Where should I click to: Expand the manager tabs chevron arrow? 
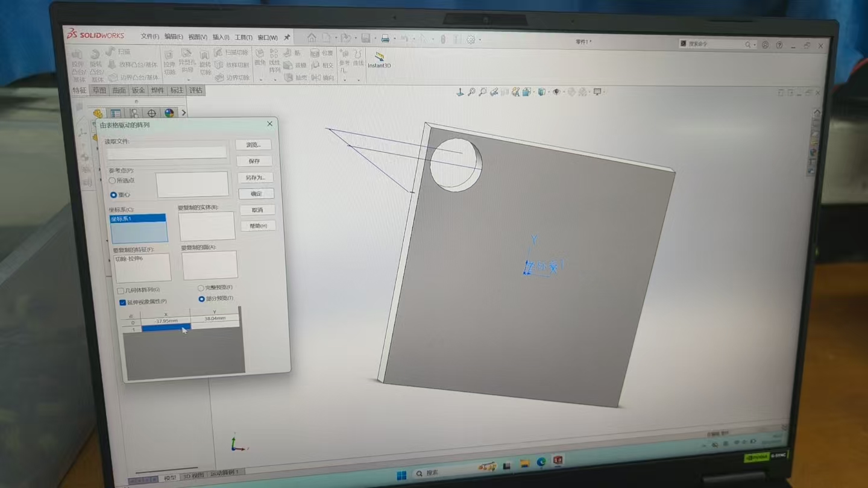(184, 113)
